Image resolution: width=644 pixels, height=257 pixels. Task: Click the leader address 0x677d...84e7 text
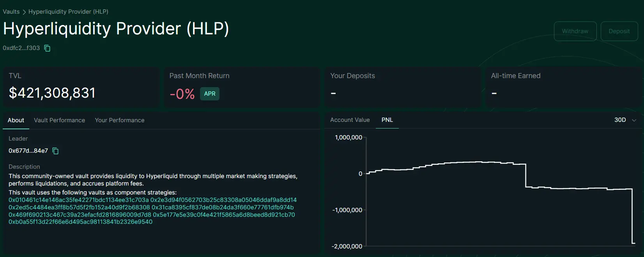tap(28, 151)
